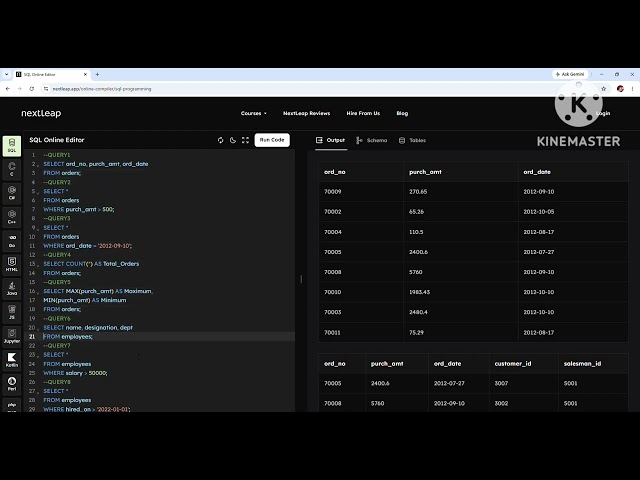Reload the browser page
Image resolution: width=640 pixels, height=480 pixels.
pos(31,89)
